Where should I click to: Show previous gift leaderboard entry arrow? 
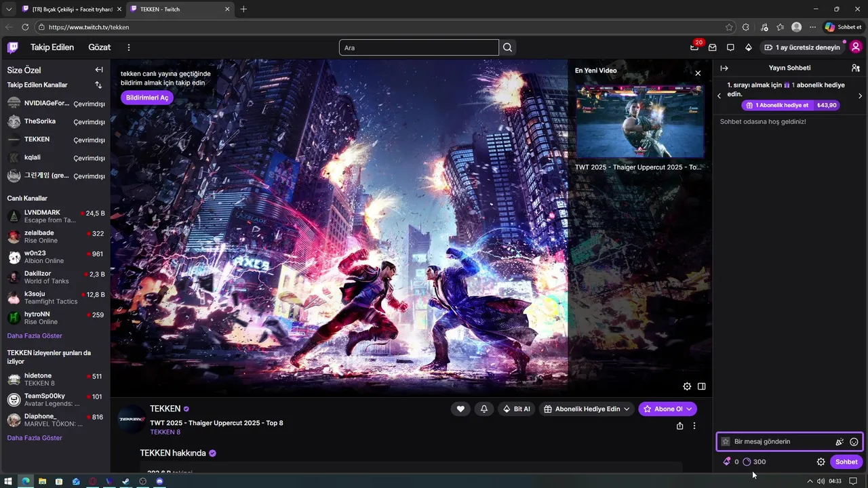pos(719,96)
